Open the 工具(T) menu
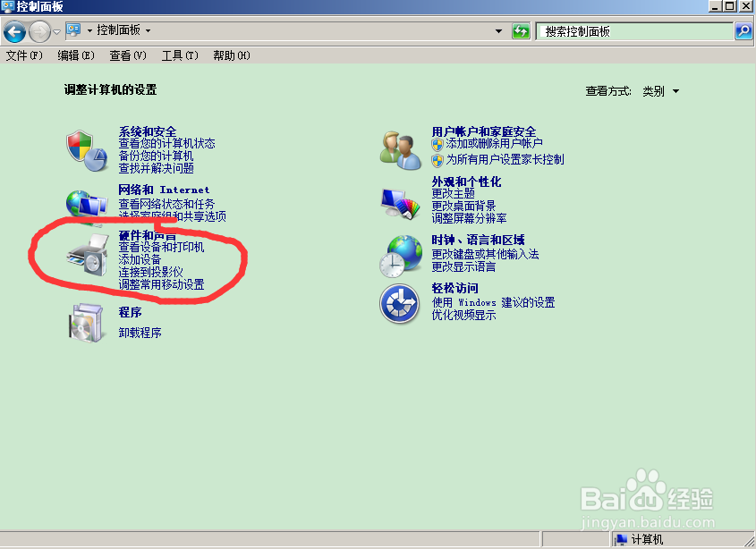The height and width of the screenshot is (549, 756). coord(180,56)
